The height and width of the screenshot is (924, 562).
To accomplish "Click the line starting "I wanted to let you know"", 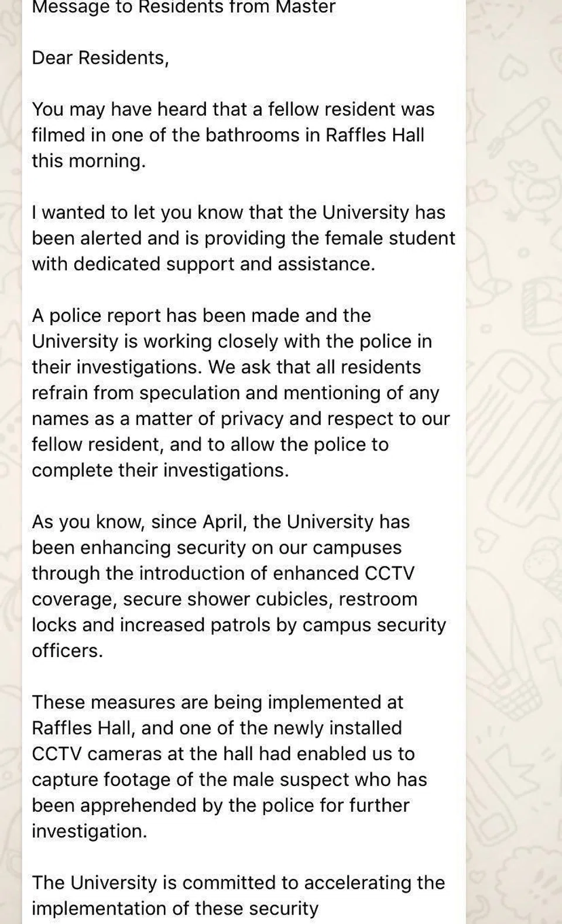I will [238, 212].
